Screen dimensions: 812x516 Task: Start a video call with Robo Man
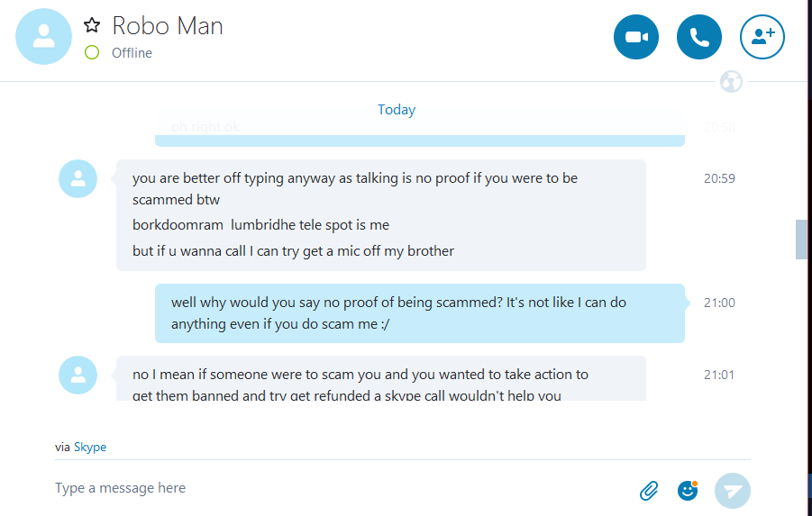pyautogui.click(x=636, y=37)
